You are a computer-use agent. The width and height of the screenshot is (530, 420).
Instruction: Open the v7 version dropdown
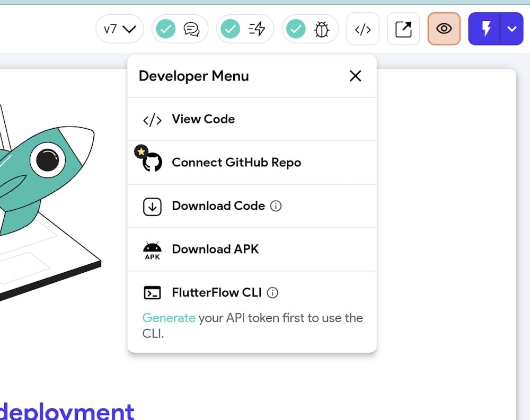pos(120,29)
